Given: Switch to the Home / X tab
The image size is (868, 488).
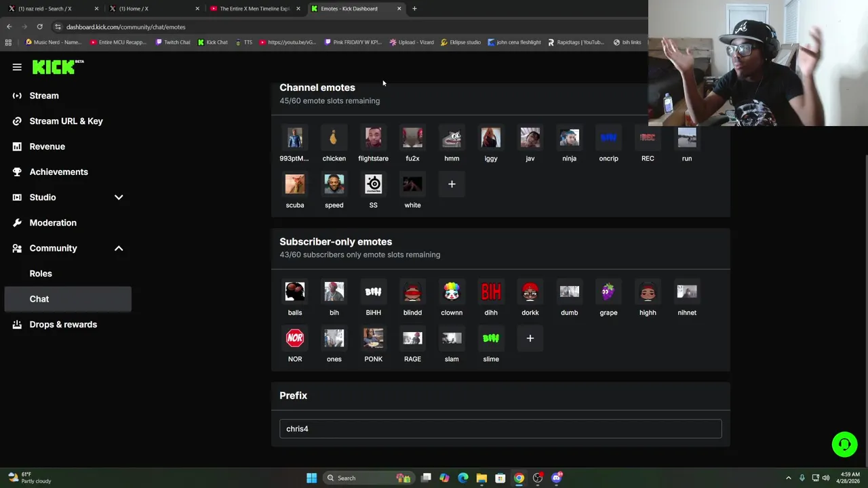Looking at the screenshot, I should pyautogui.click(x=153, y=9).
